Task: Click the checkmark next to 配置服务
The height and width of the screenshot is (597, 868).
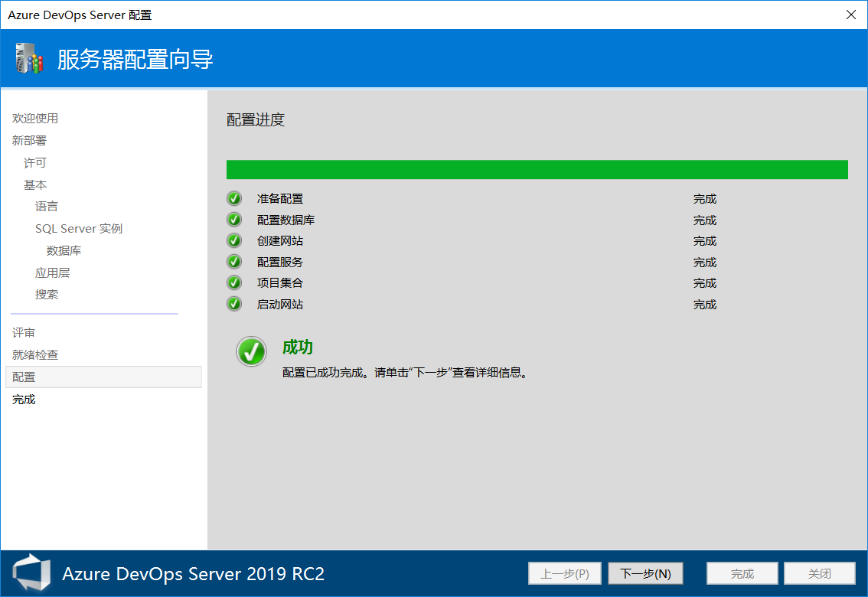Action: tap(233, 261)
